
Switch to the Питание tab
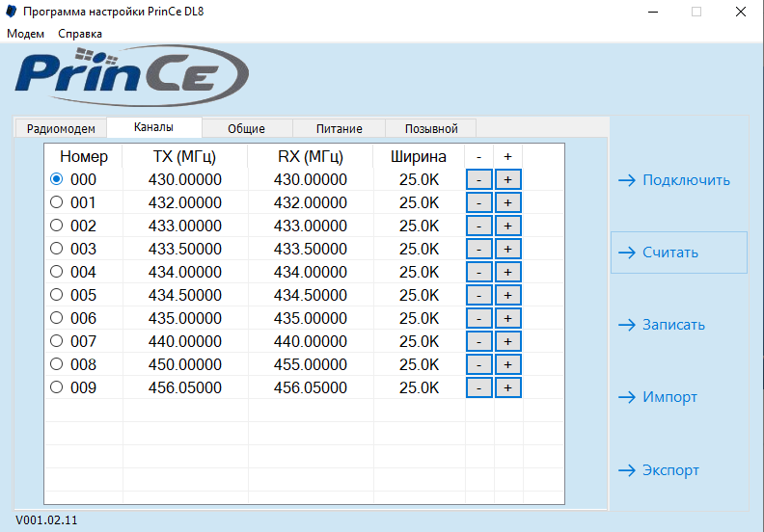click(x=340, y=128)
